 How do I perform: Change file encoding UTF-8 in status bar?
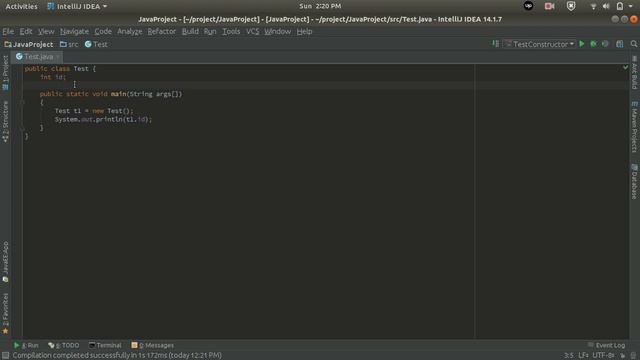(x=603, y=356)
